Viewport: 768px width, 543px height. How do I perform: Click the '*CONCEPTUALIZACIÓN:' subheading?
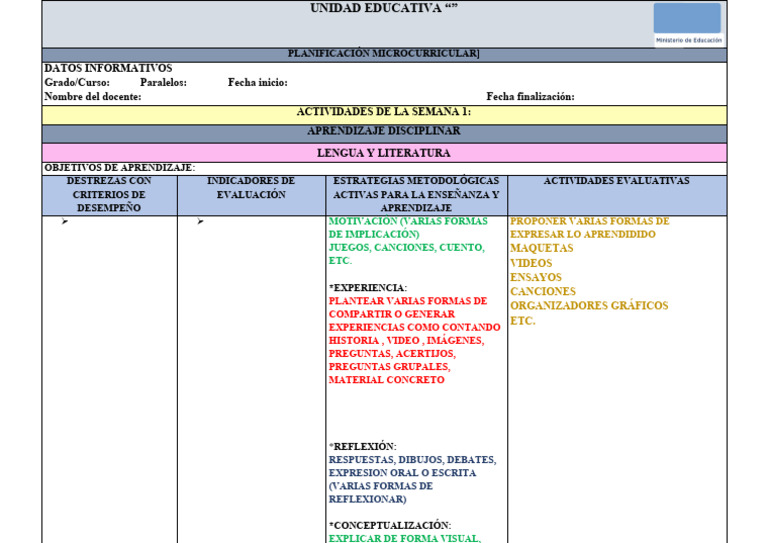click(x=390, y=525)
